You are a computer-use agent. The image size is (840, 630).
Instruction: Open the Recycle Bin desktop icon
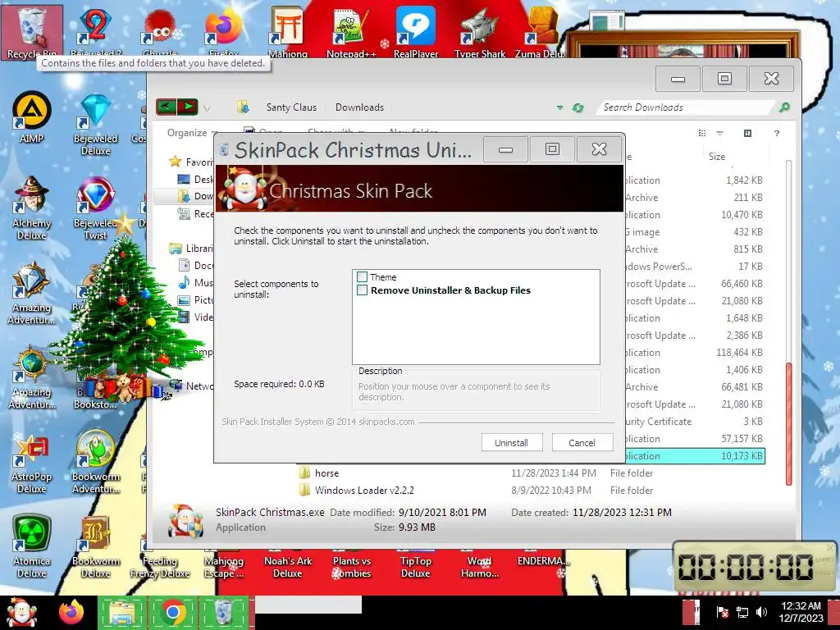point(32,31)
